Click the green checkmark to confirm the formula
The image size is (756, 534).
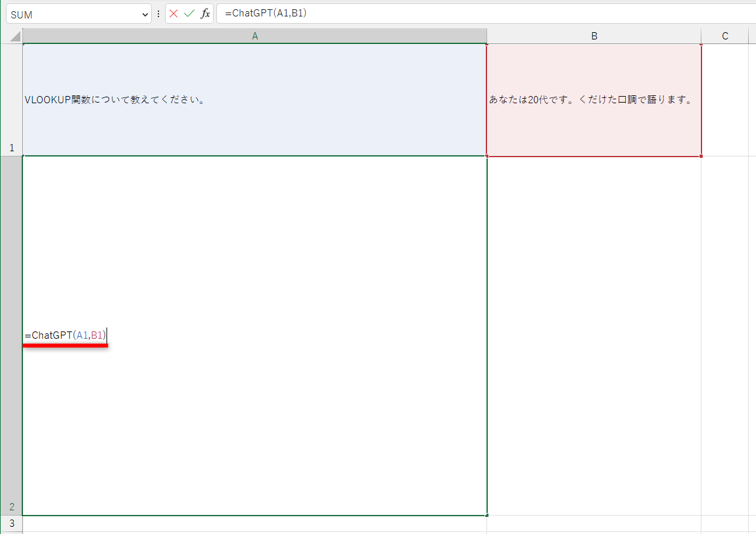(x=189, y=13)
